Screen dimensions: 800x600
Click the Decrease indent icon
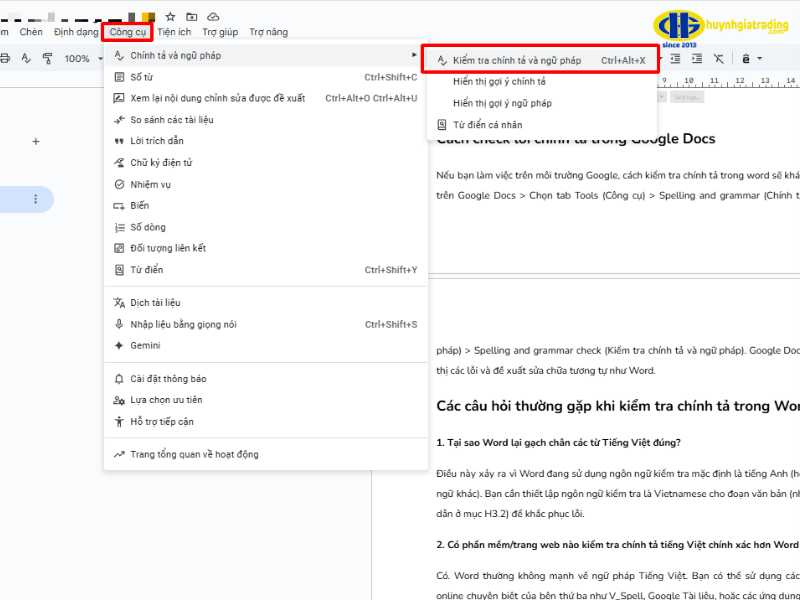677,58
